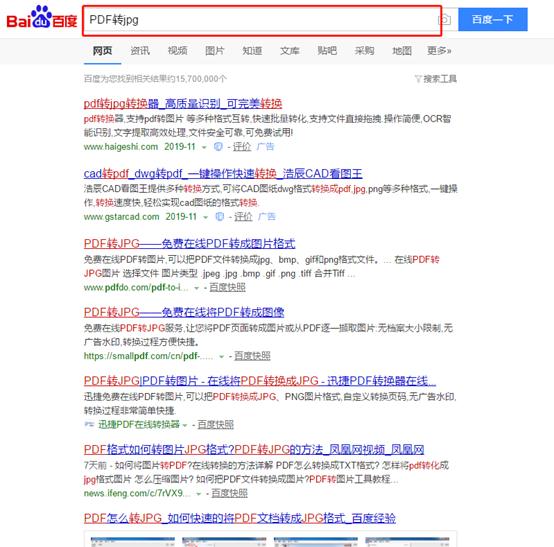This screenshot has height=547, width=554.
Task: Click second thumbnail in 百度经验 result
Action: (x=224, y=542)
